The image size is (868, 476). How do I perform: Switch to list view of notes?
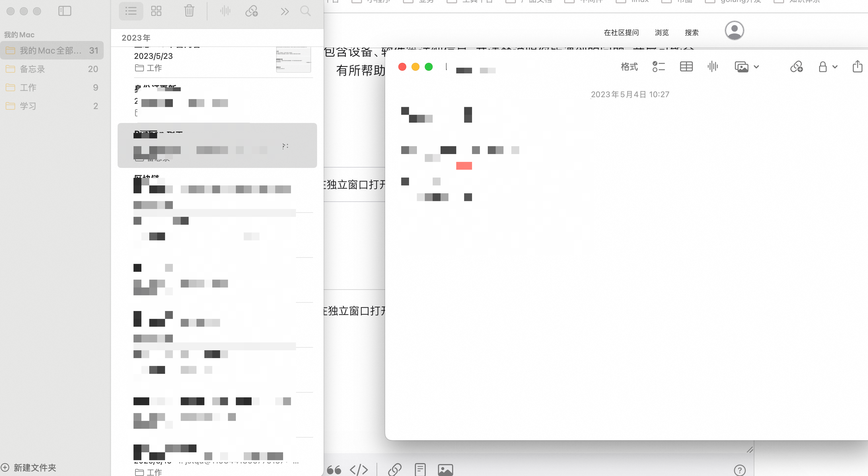pyautogui.click(x=131, y=11)
